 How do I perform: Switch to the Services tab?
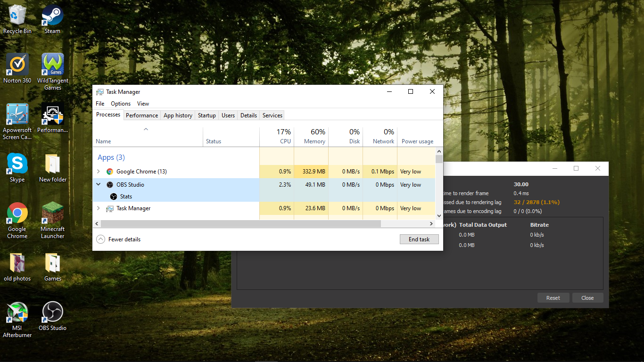point(272,115)
